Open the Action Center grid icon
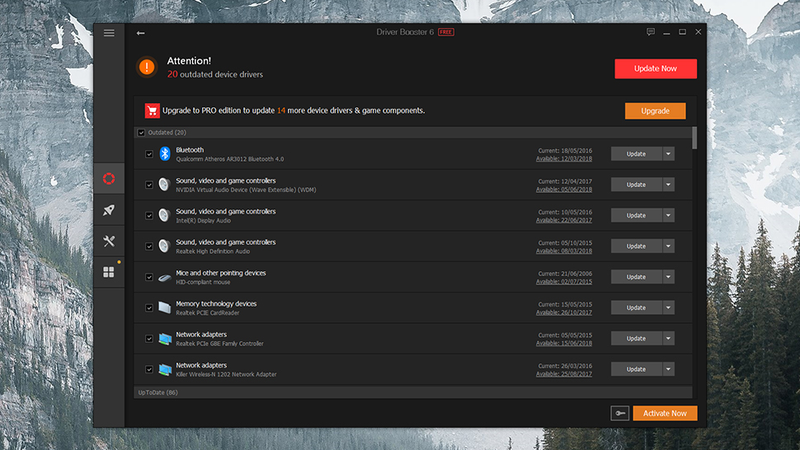This screenshot has height=450, width=800. click(x=109, y=272)
